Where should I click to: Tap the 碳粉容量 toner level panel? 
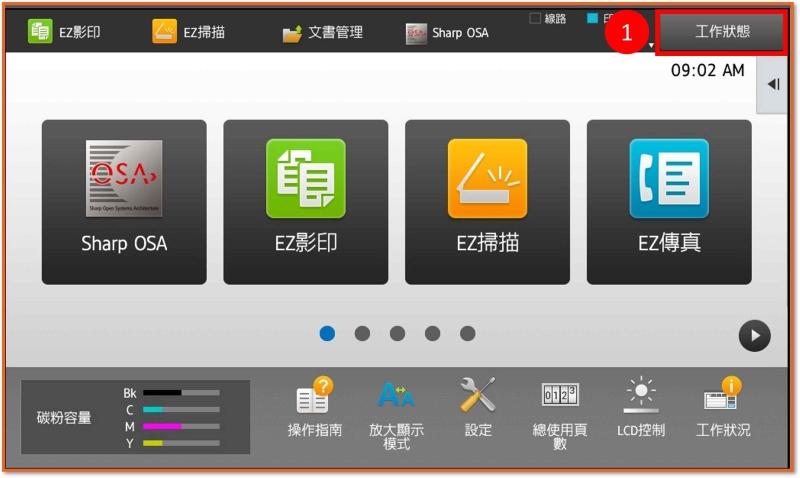135,417
